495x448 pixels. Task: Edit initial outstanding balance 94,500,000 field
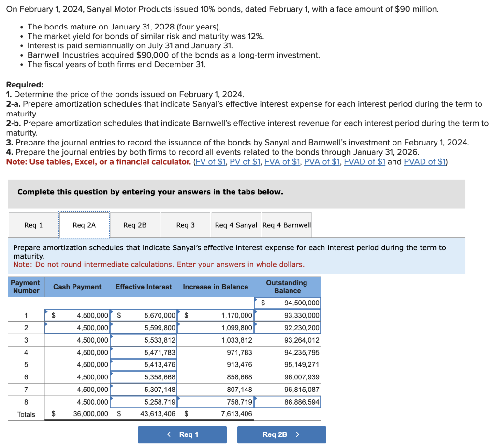288,303
